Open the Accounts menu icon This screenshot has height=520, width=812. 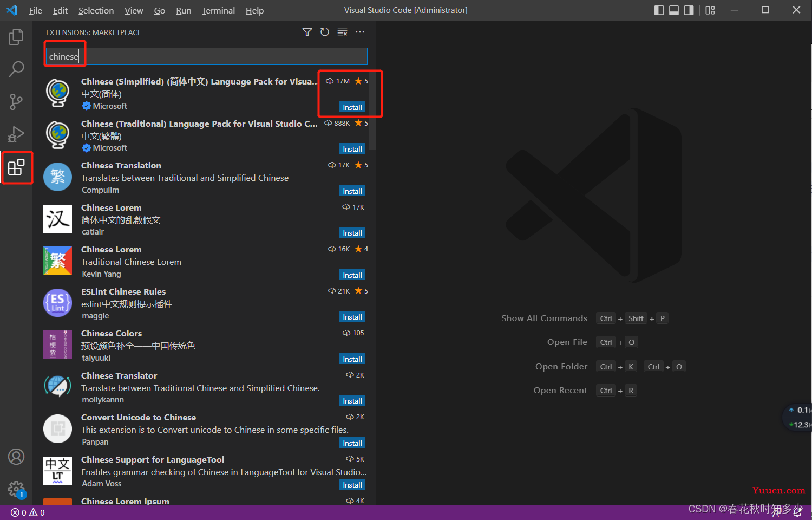[x=16, y=457]
